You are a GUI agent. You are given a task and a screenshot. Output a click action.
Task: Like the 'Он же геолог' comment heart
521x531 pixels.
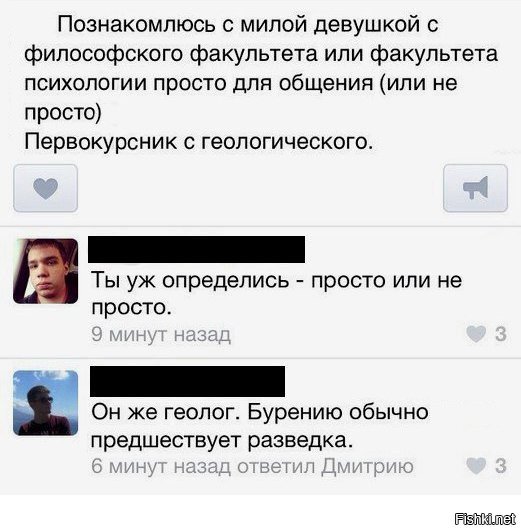(x=476, y=466)
